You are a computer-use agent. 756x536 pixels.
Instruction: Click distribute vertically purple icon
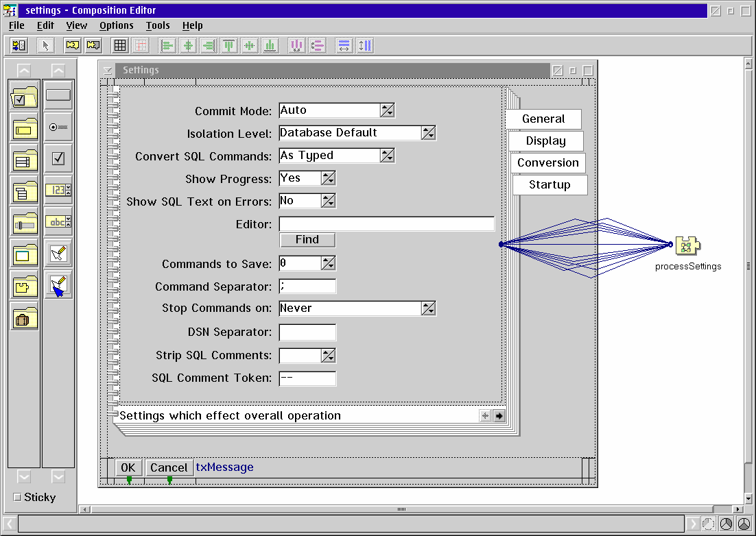[317, 46]
